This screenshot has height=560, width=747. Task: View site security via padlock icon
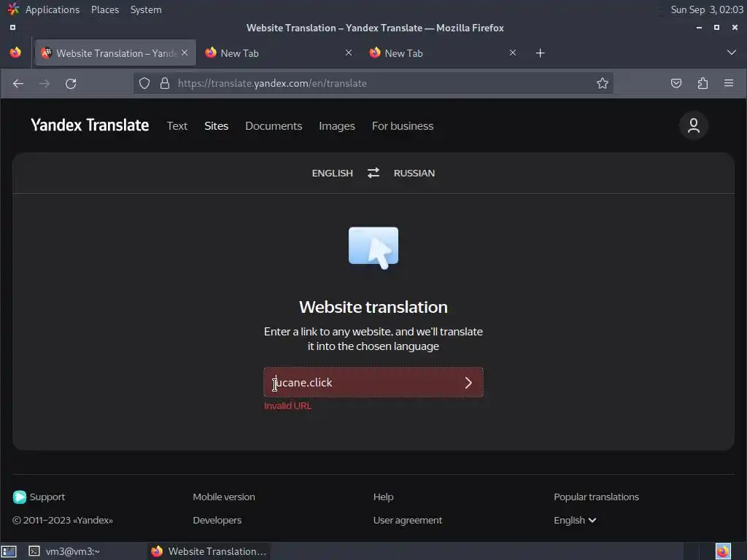pos(165,83)
